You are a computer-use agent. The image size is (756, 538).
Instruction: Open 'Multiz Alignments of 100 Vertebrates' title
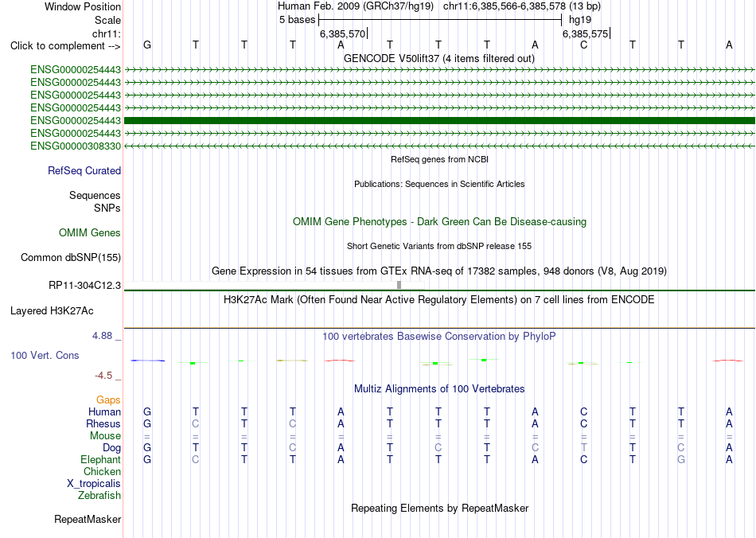tap(439, 389)
